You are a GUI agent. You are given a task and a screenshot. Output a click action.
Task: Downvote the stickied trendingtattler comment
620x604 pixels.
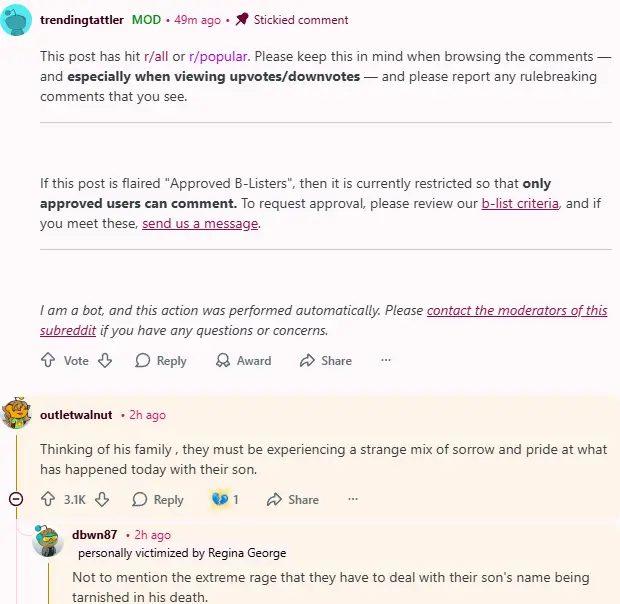coord(104,360)
